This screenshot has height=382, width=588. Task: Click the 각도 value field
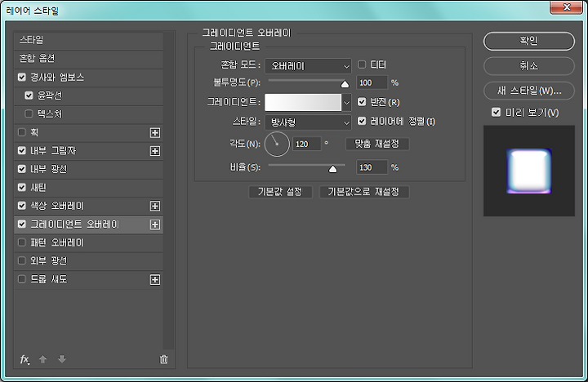pos(307,144)
